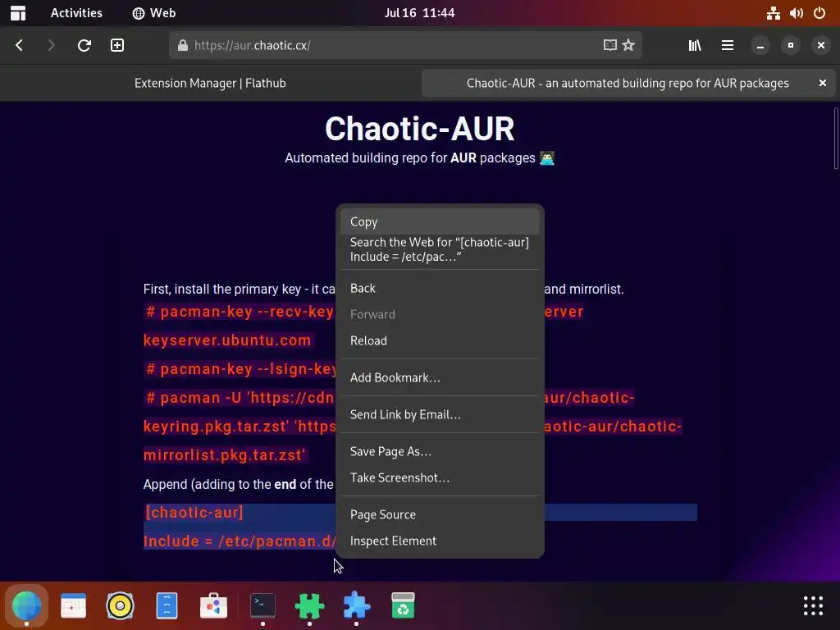
Task: Minimize the browser window
Action: (760, 46)
